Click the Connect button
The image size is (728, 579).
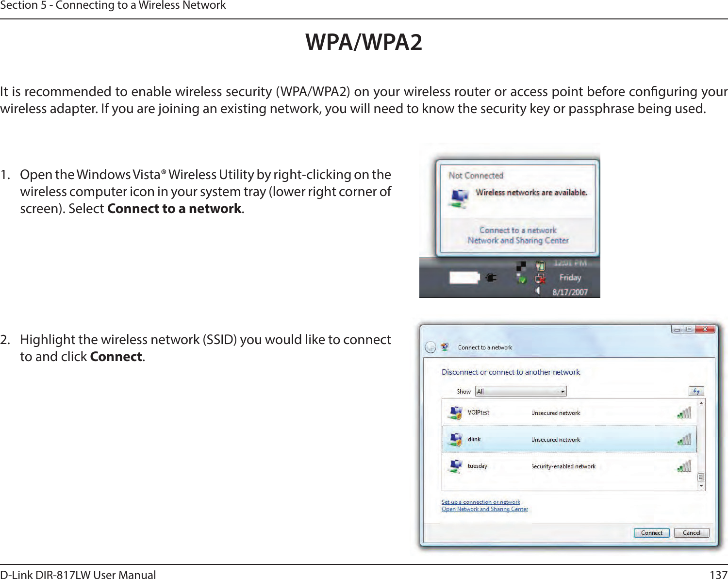tap(652, 533)
